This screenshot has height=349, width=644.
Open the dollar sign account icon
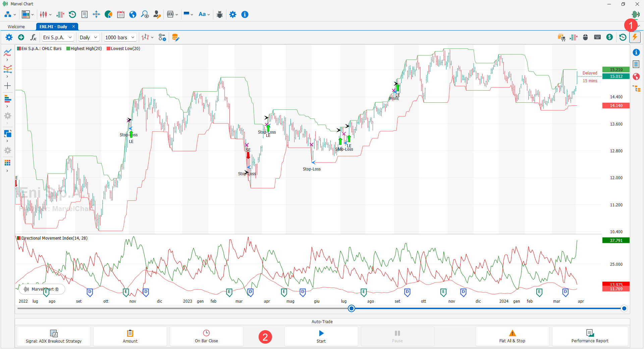[x=609, y=37]
